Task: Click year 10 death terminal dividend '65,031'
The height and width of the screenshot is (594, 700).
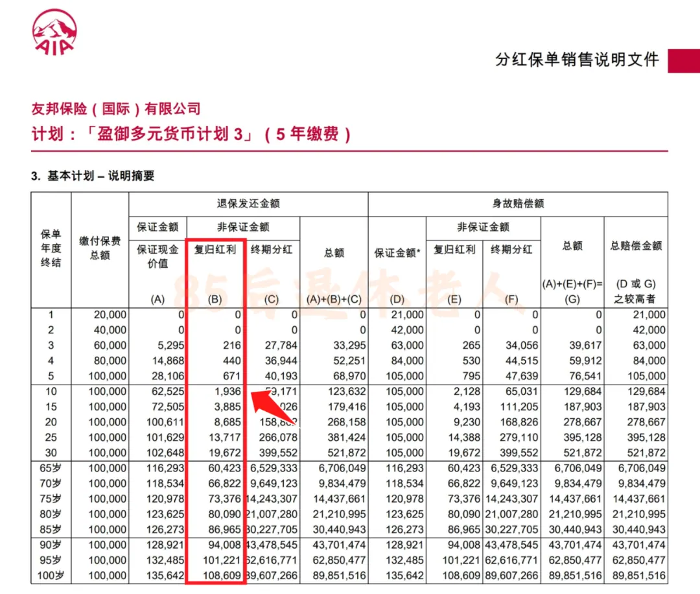Action: 522,392
